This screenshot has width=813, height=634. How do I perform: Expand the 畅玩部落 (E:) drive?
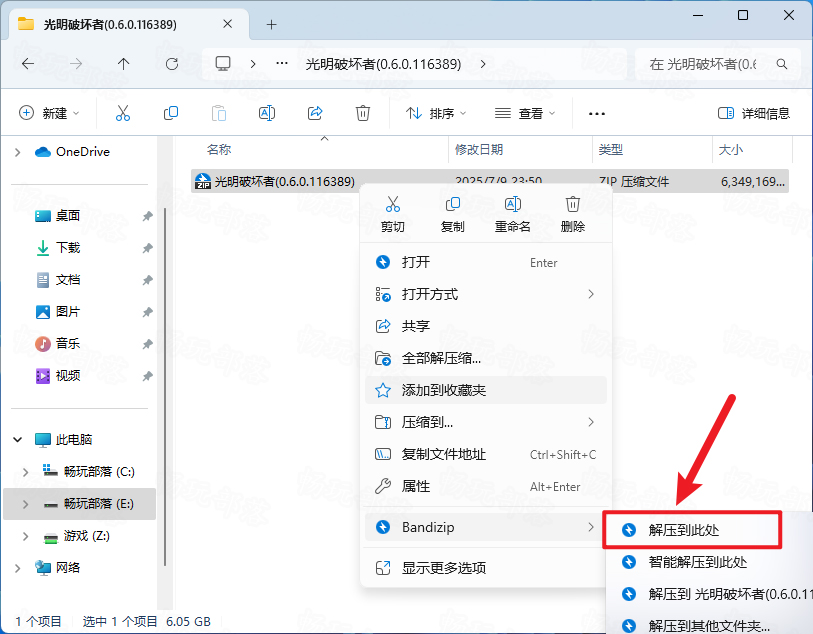pyautogui.click(x=25, y=504)
